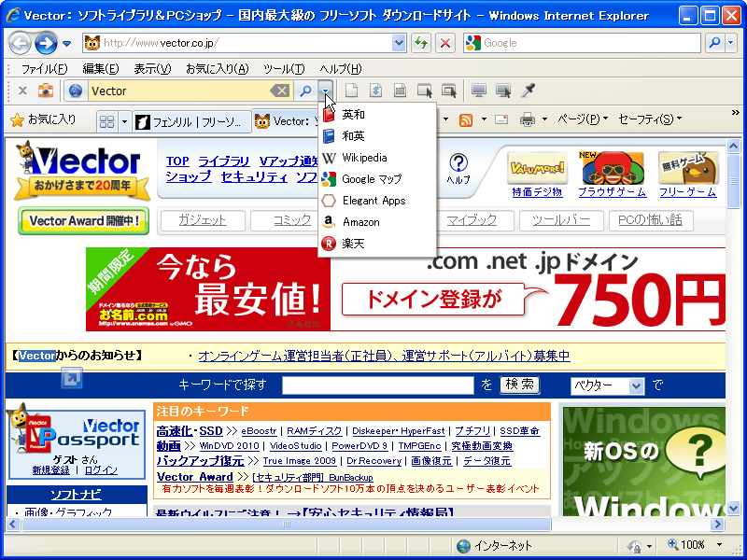Click the キーワードで探す text field
Screen dimensions: 747x560
pos(378,385)
